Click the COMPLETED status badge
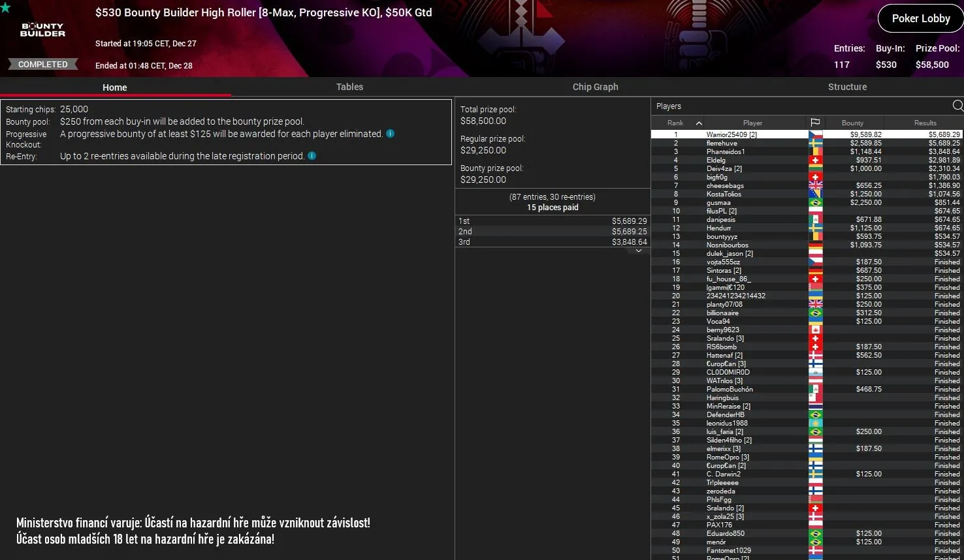964x560 pixels. [x=42, y=64]
